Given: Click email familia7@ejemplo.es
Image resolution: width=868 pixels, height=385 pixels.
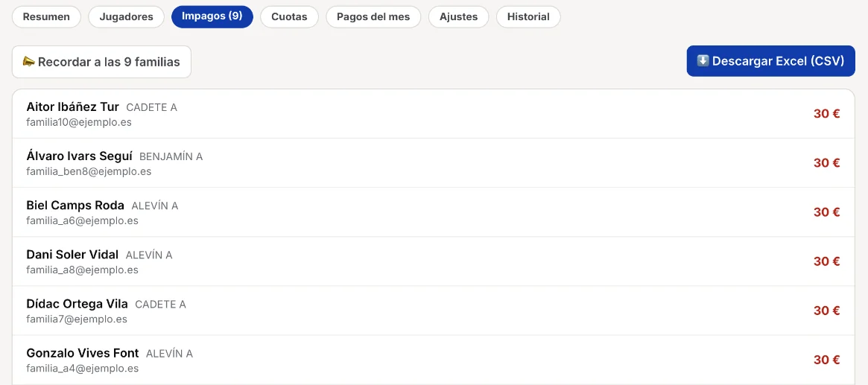Looking at the screenshot, I should 77,319.
